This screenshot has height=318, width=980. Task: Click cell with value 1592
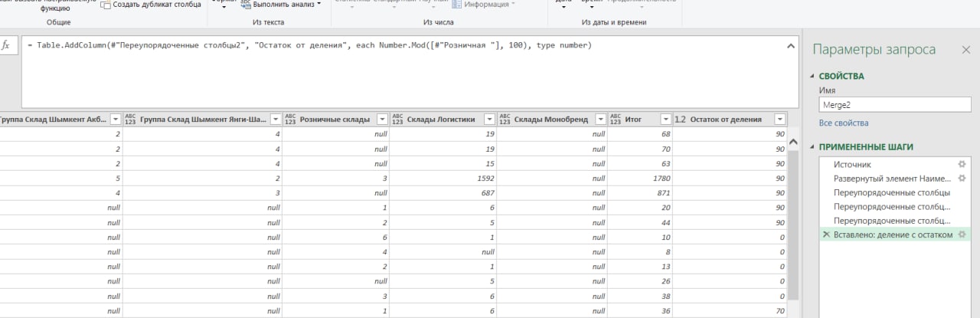click(x=443, y=179)
